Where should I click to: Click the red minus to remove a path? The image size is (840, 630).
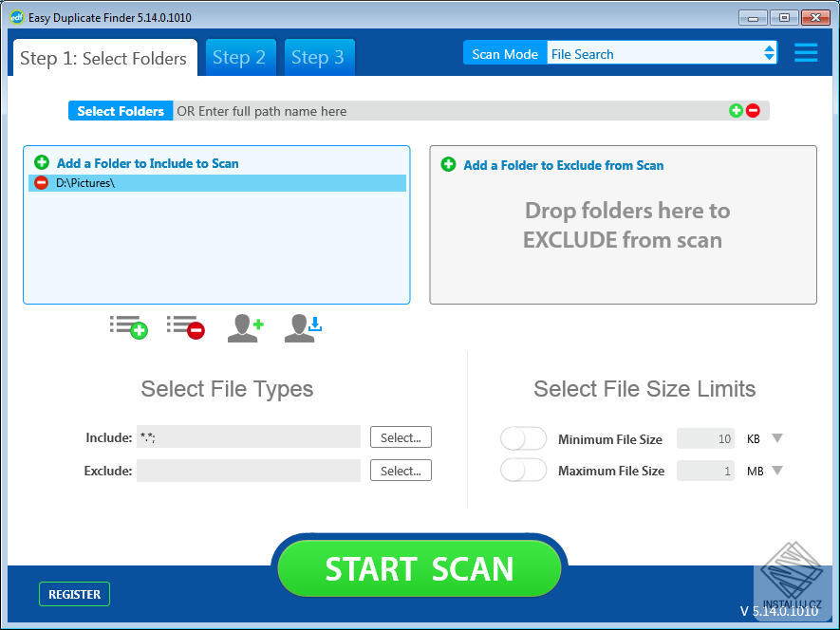(x=753, y=110)
